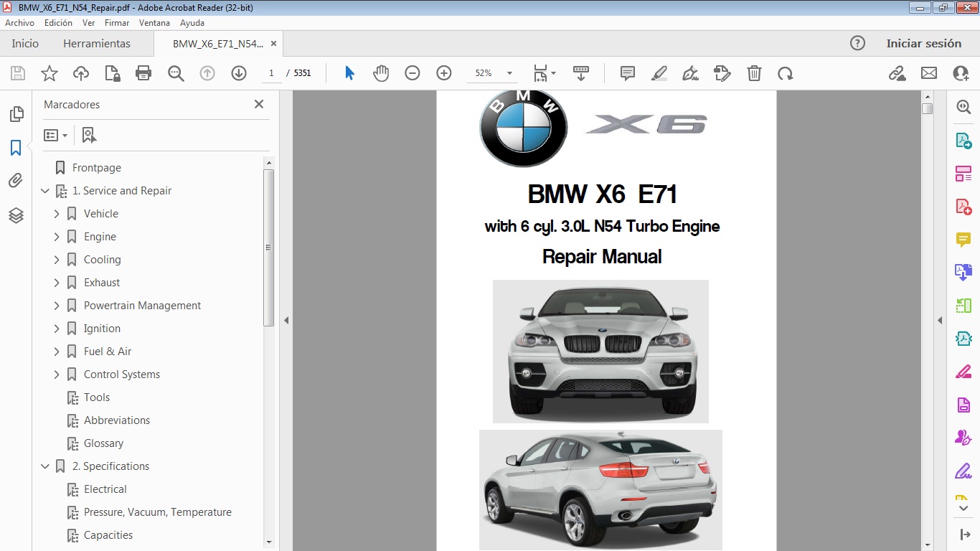Screen dimensions: 980x551
Task: Expand the Cooling bookmark
Action: pos(57,260)
